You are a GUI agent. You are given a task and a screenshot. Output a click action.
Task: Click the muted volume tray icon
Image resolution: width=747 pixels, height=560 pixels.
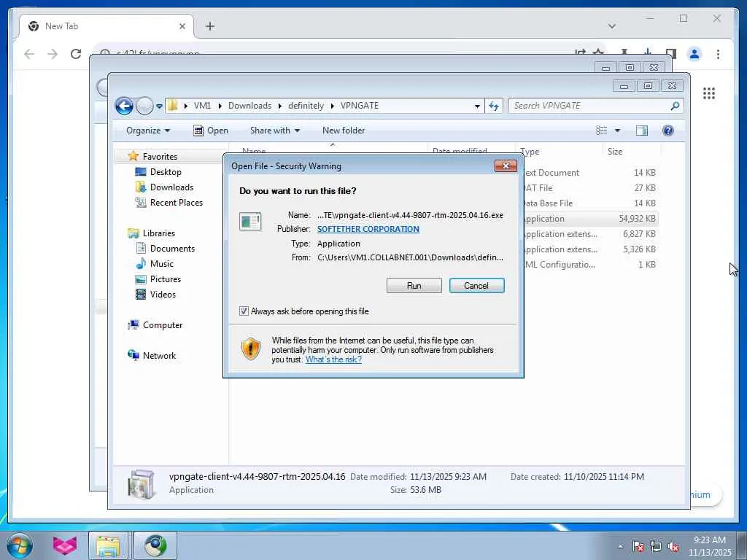click(673, 546)
